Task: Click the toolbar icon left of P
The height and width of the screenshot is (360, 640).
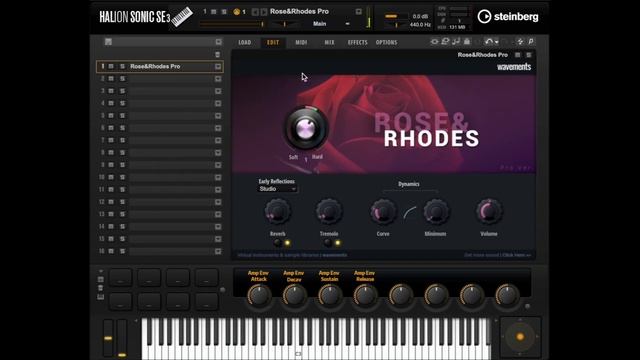Action: [x=520, y=42]
